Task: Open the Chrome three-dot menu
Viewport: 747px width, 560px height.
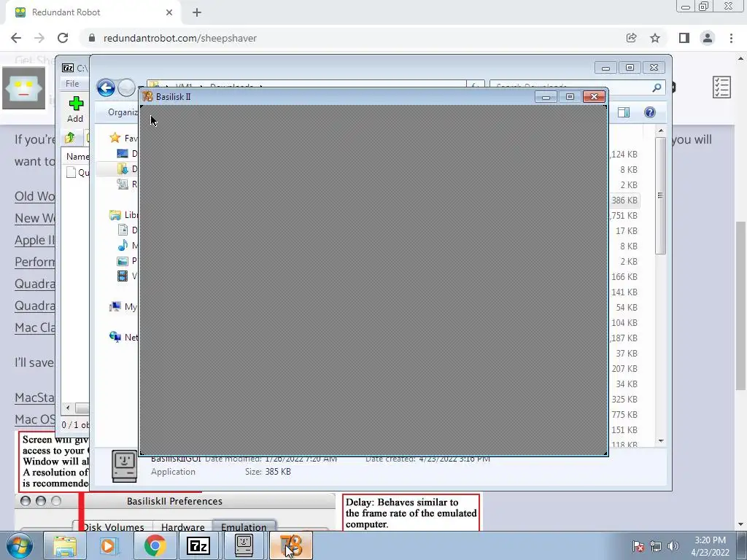Action: [x=731, y=38]
